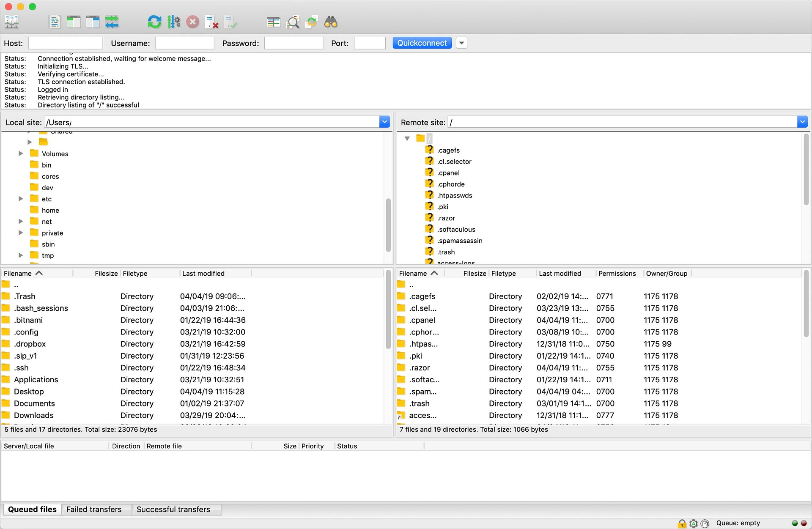Viewport: 812px width, 529px height.
Task: Select the Failed transfers tab
Action: click(93, 509)
